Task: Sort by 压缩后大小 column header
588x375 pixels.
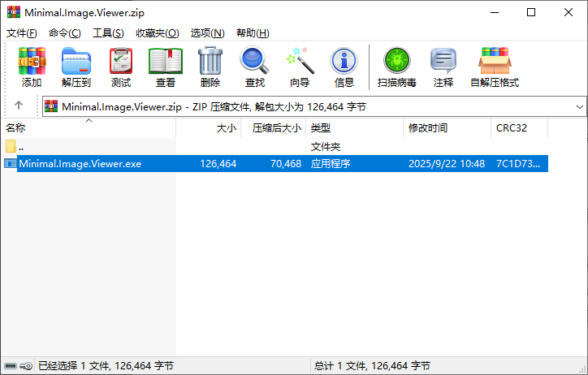Action: [x=274, y=128]
